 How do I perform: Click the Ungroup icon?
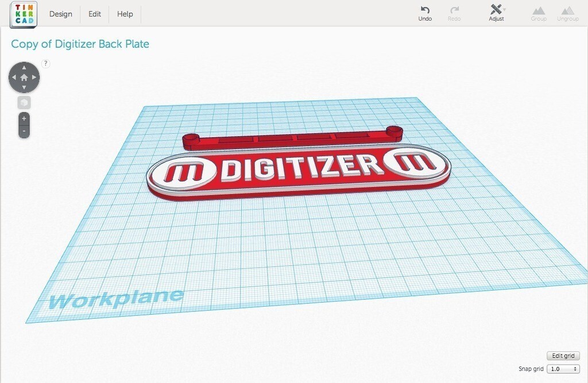click(x=568, y=14)
